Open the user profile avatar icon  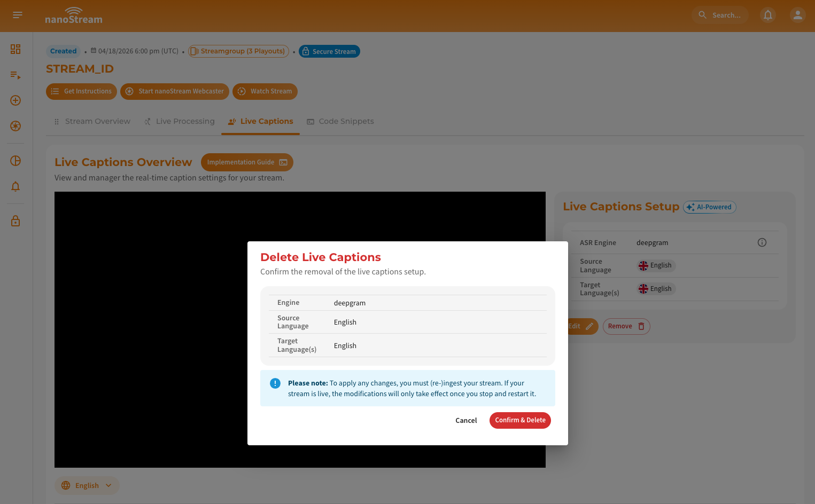[797, 15]
